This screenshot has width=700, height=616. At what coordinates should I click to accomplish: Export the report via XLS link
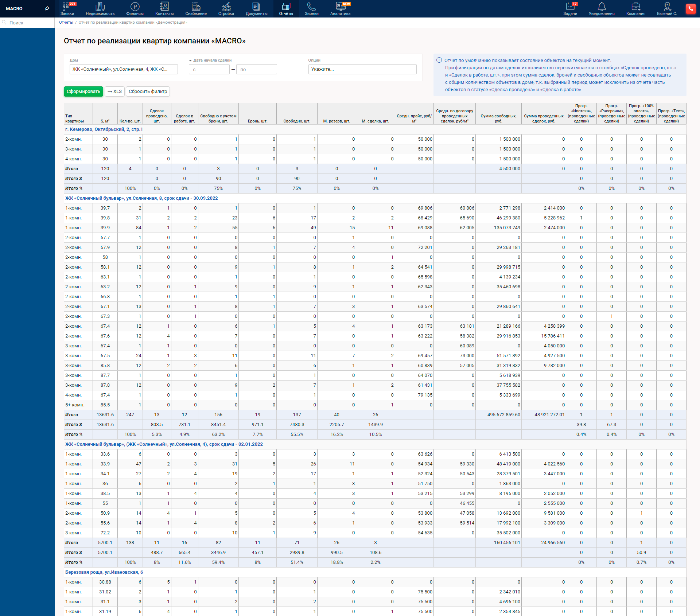tap(114, 91)
